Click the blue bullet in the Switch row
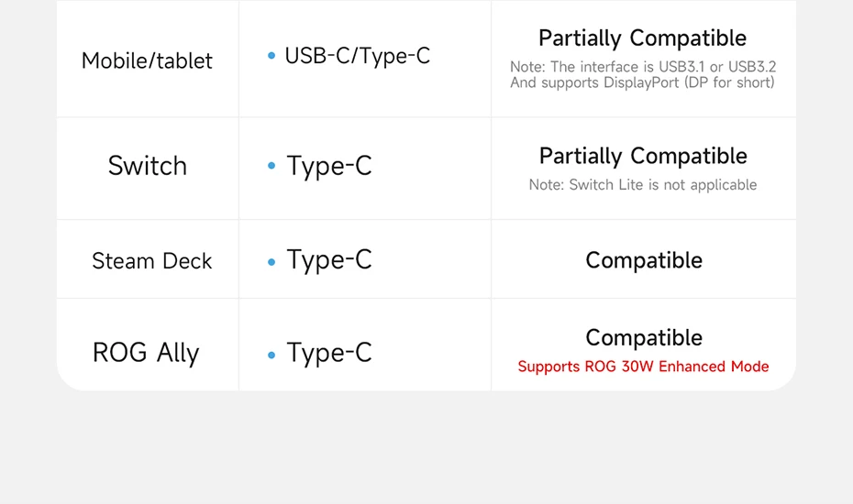853x504 pixels. point(271,167)
